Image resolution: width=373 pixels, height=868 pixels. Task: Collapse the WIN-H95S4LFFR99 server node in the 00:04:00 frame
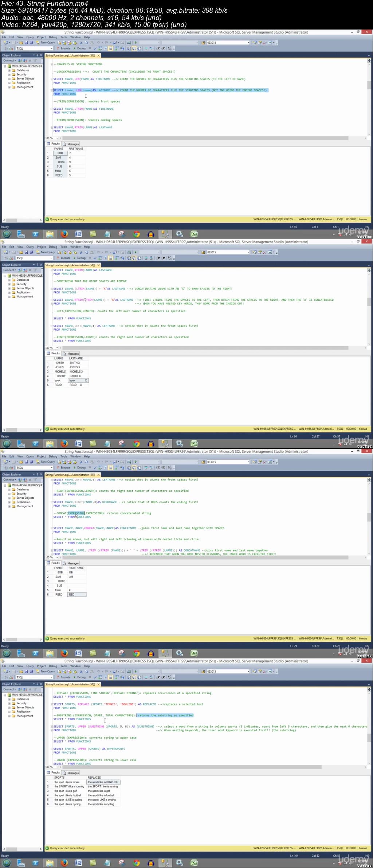click(x=5, y=66)
